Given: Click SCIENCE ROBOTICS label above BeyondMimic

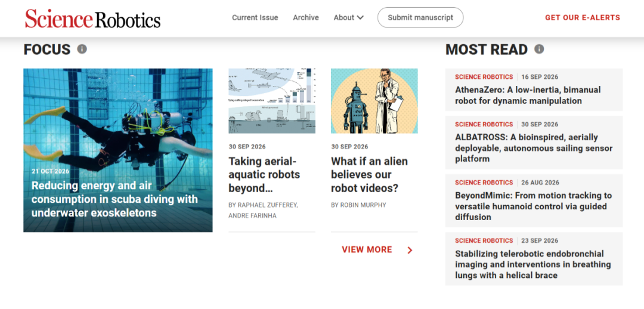Looking at the screenshot, I should click(x=484, y=183).
